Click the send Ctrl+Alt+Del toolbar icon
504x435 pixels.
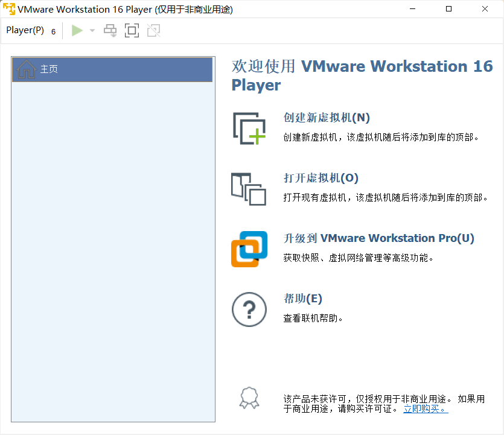click(x=110, y=31)
